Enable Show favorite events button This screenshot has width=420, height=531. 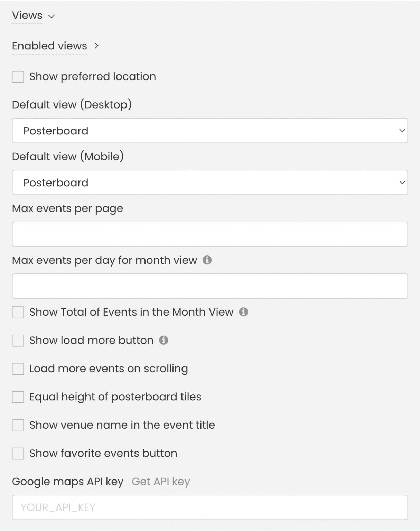click(17, 453)
